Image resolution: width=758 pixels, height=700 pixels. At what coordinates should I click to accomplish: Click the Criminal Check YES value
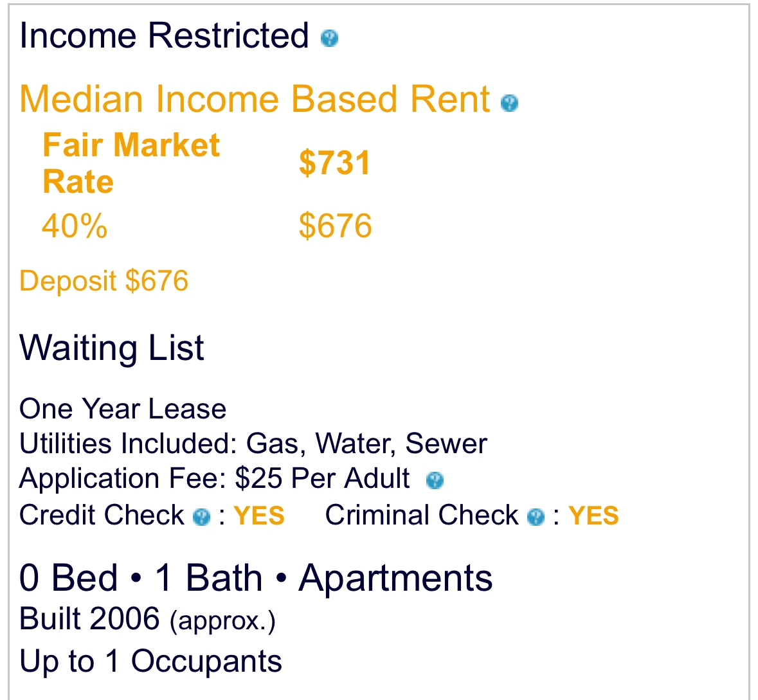click(x=593, y=516)
